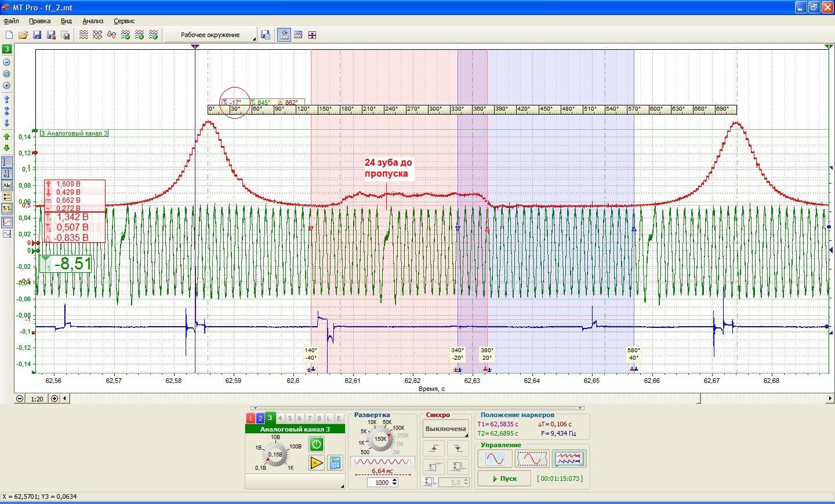Open the Файл menu
The width and height of the screenshot is (835, 504).
[11, 21]
